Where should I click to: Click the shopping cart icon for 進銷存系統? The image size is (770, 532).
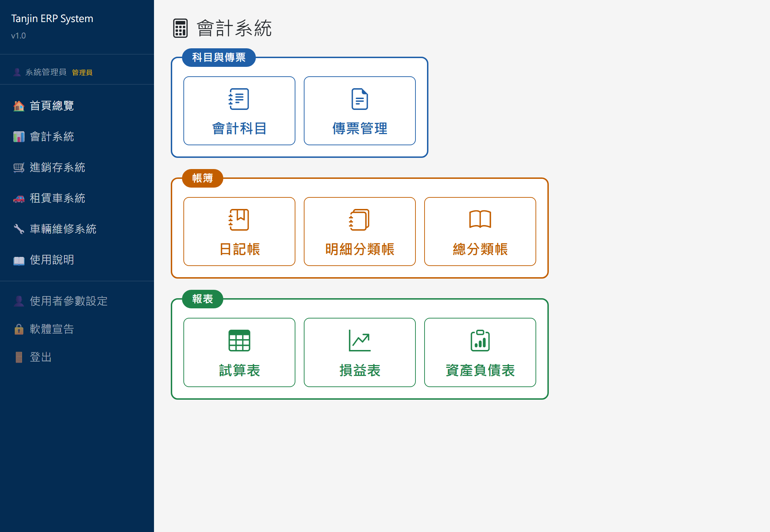tap(19, 167)
